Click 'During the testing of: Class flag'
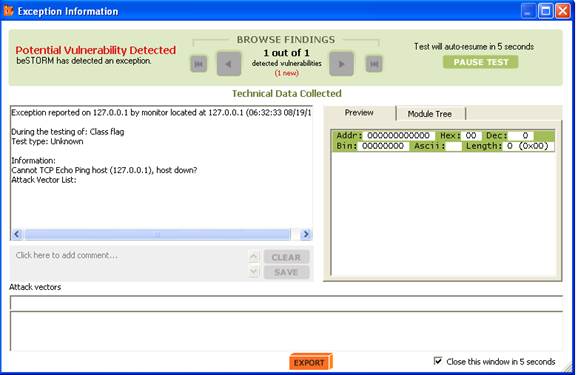 click(x=68, y=132)
